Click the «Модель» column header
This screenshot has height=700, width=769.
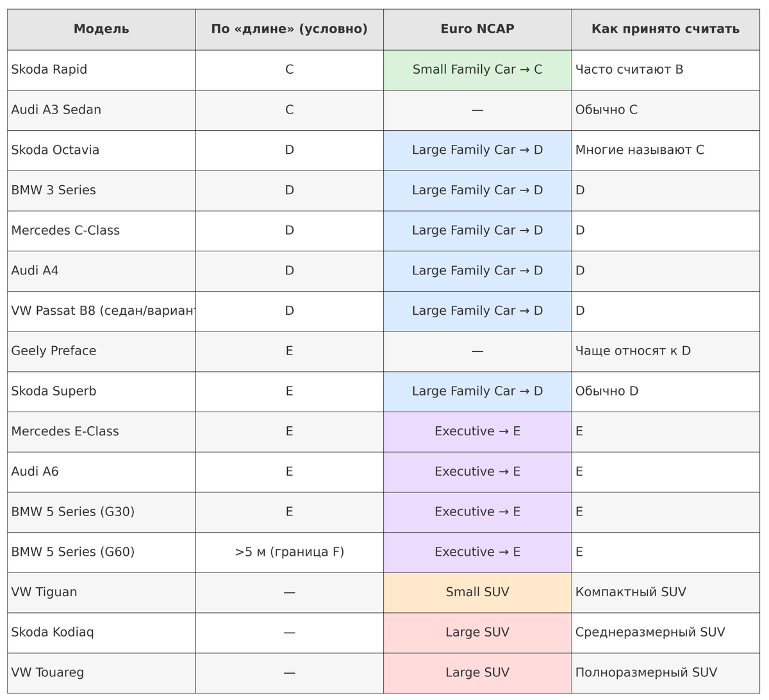[101, 29]
